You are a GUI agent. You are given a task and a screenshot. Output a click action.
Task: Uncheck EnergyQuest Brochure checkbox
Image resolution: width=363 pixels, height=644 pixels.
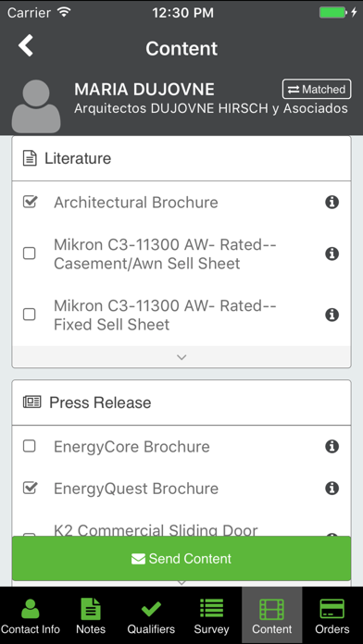click(x=30, y=488)
